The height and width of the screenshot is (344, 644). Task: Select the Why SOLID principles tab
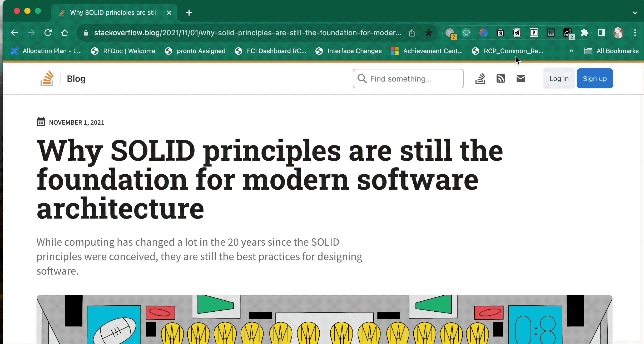[114, 13]
